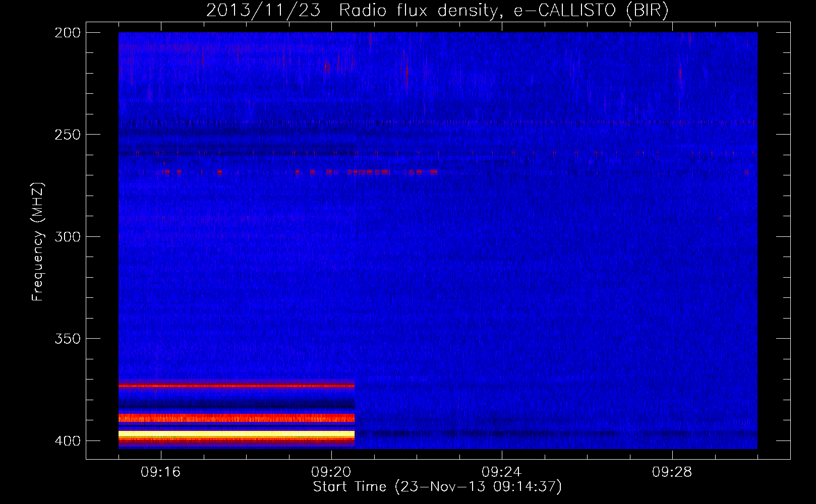Select the 'Frequency (MHZ)' axis label

click(x=37, y=242)
